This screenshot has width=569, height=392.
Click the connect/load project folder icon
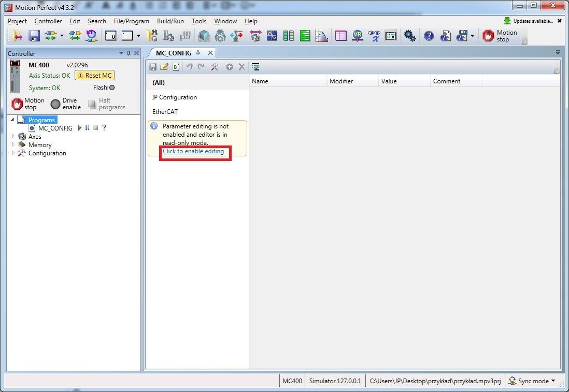tap(17, 36)
